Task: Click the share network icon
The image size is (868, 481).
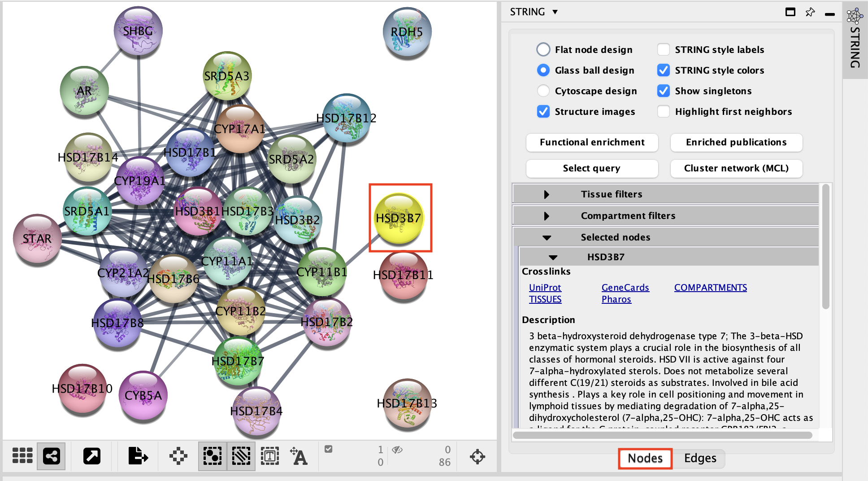Action: (x=52, y=456)
